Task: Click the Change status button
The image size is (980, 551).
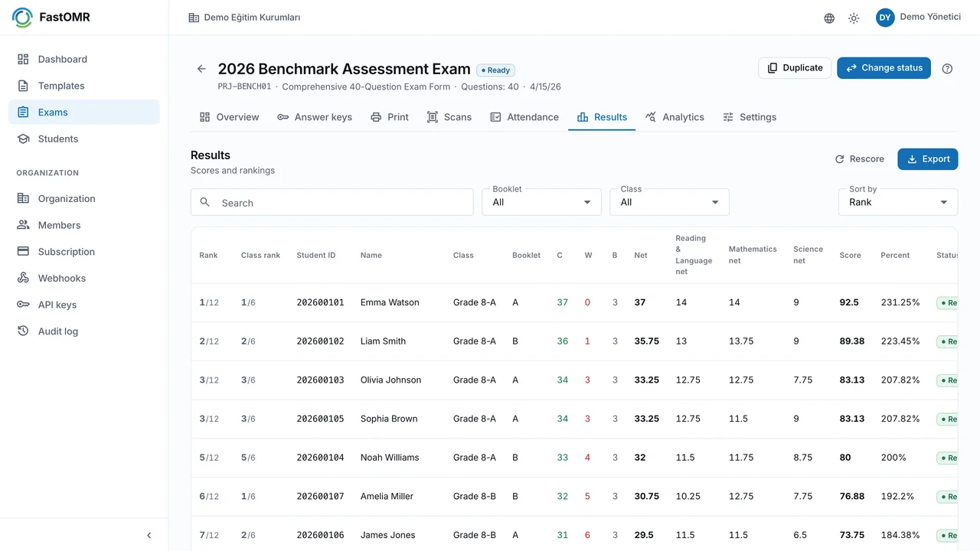Action: point(884,68)
